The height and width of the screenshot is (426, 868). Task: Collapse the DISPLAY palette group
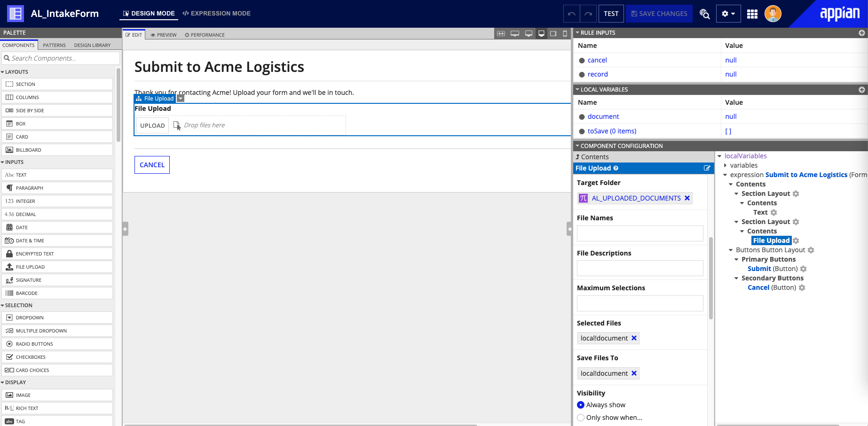pos(2,382)
